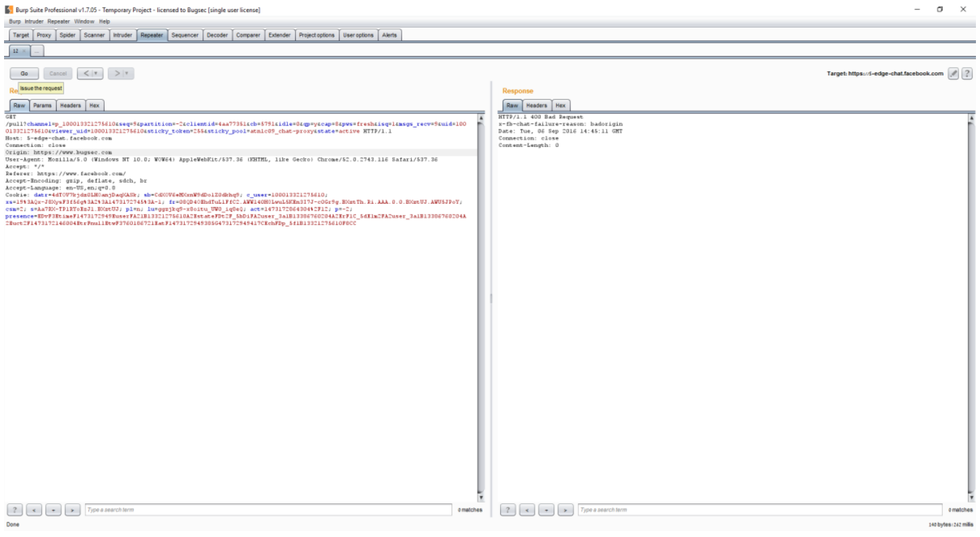Screen dimensions: 980x537
Task: Click plus search options button under request
Action: [x=54, y=509]
